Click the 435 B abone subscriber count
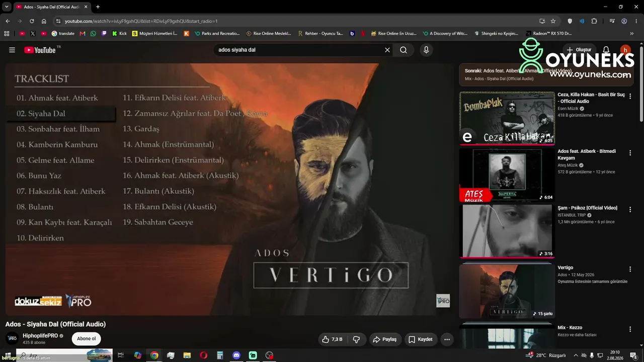This screenshot has height=362, width=644. click(x=34, y=342)
